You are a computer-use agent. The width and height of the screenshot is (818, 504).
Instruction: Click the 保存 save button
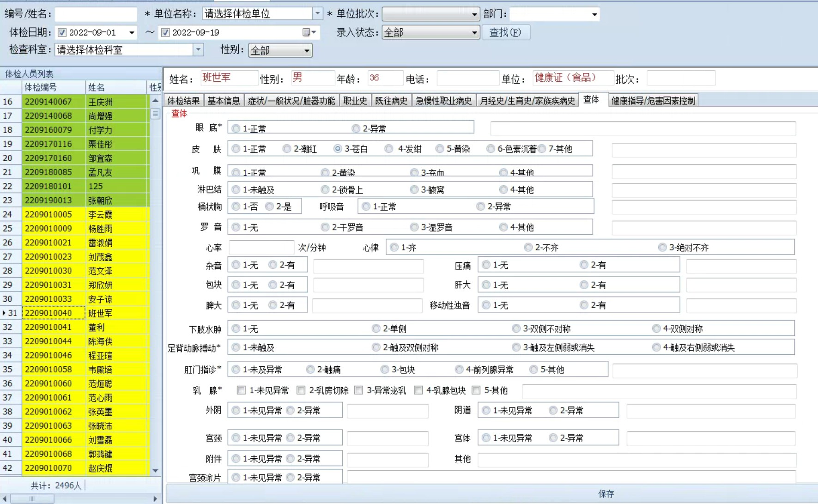coord(606,493)
